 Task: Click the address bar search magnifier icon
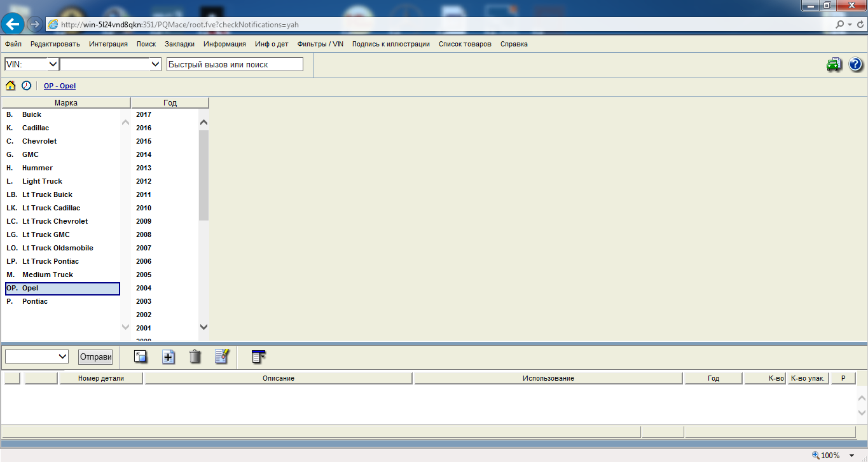(x=841, y=25)
